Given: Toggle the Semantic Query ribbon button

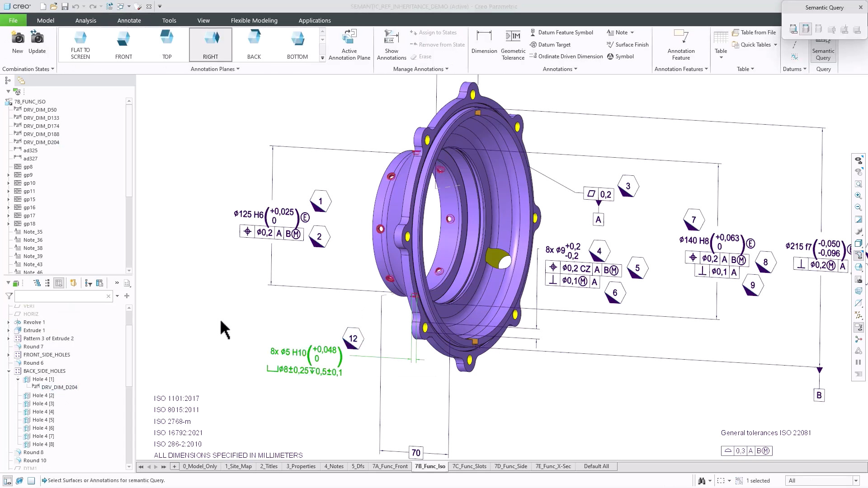Looking at the screenshot, I should (823, 50).
